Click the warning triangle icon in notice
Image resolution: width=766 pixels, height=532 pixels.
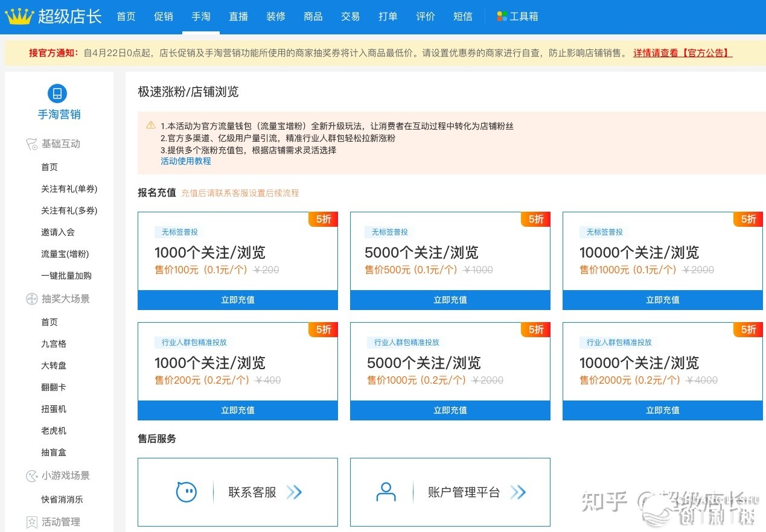(x=151, y=125)
